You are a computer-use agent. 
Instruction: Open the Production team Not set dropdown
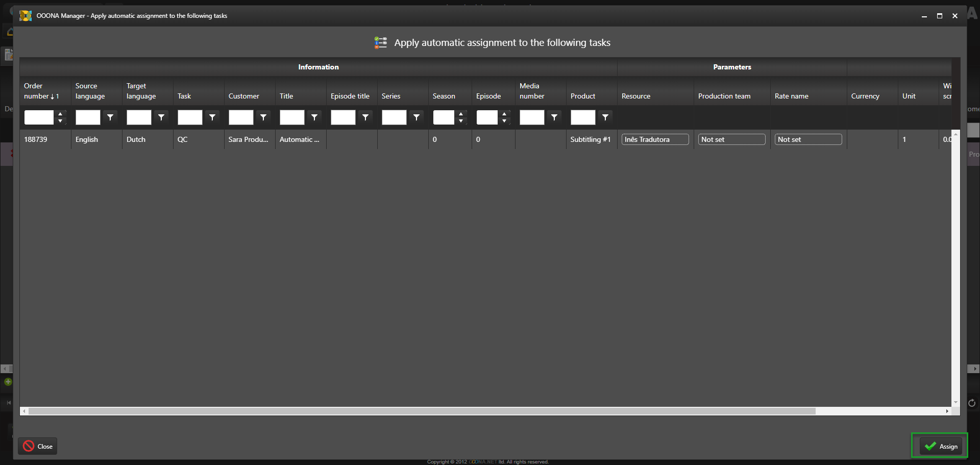pos(731,139)
